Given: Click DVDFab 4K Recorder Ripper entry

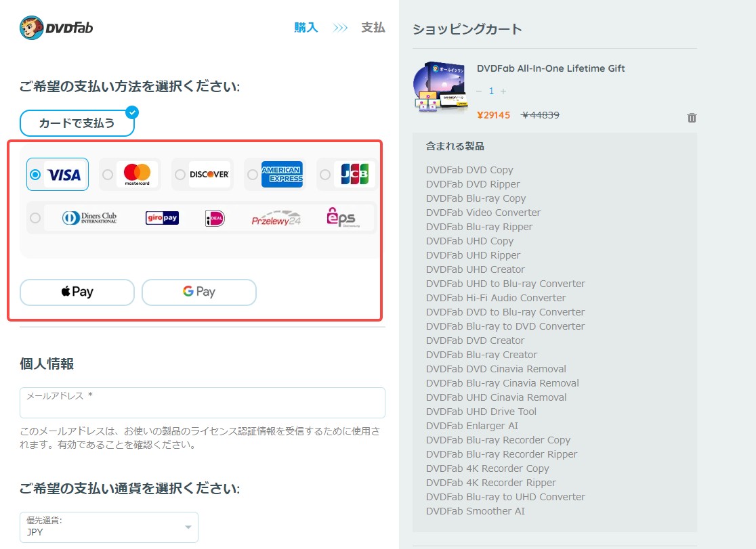Looking at the screenshot, I should [x=491, y=483].
